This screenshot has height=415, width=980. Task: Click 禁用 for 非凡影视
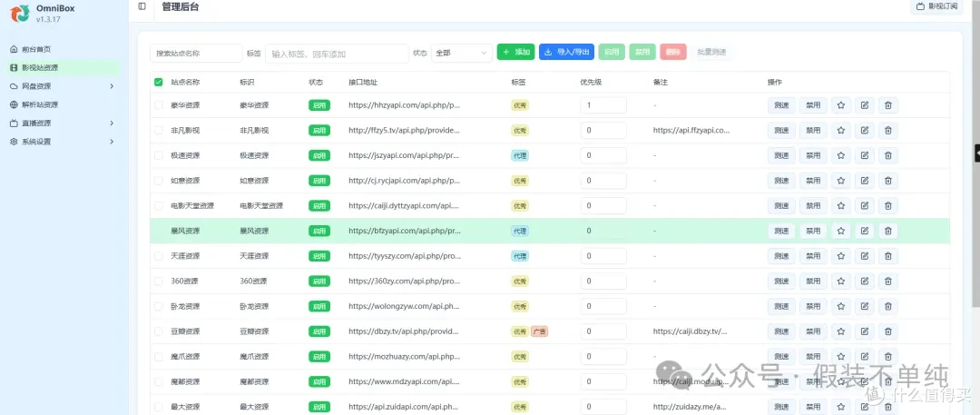click(813, 130)
